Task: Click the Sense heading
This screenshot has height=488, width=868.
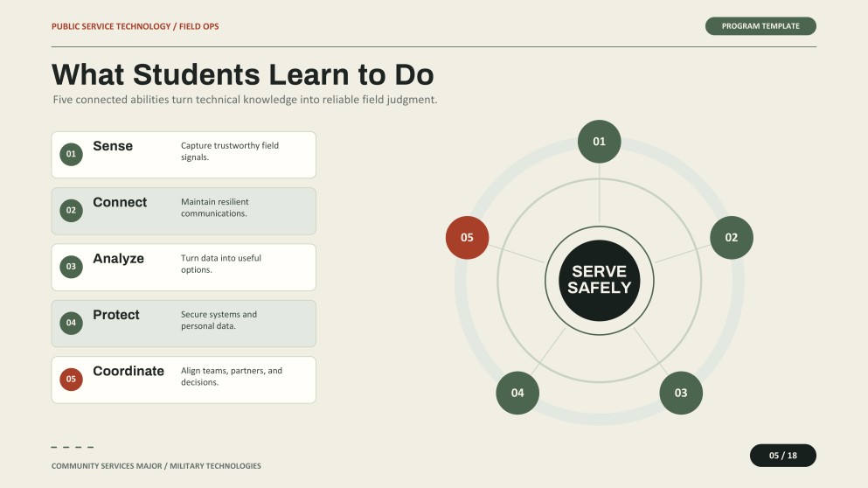Action: click(113, 146)
